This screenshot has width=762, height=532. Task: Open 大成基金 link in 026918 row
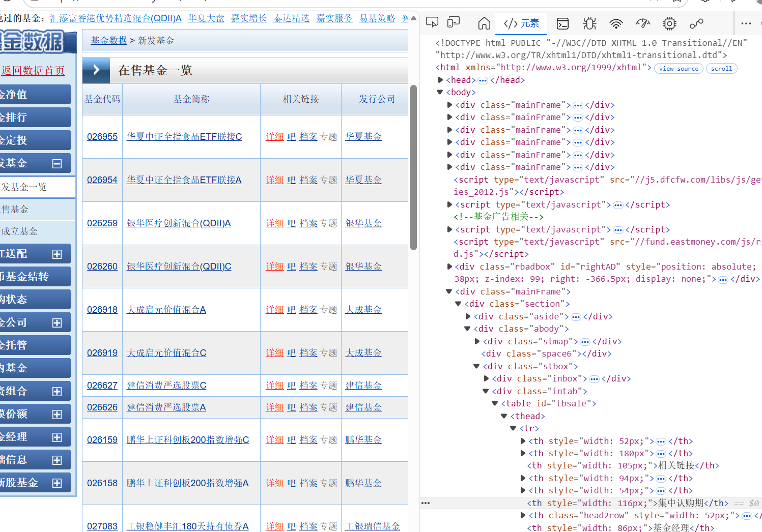(x=363, y=310)
